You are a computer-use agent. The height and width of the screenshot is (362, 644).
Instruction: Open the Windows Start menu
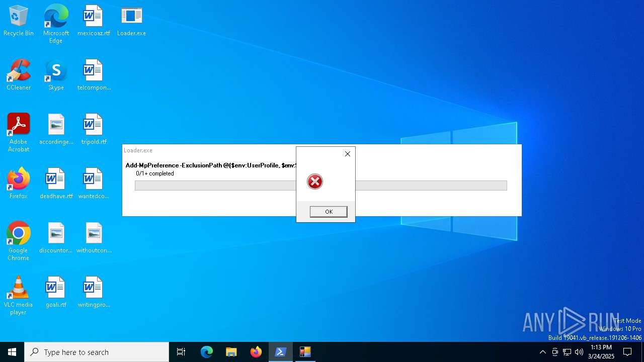click(x=12, y=352)
